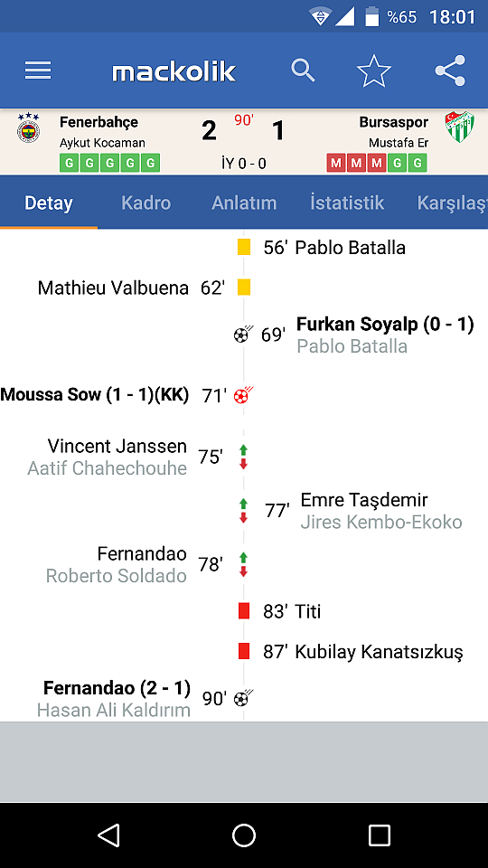Viewport: 488px width, 868px height.
Task: Tap Bursaspor's first red M form box
Action: 336,164
